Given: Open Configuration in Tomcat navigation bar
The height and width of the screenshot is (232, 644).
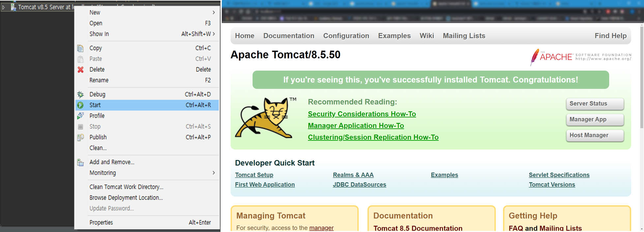Looking at the screenshot, I should 346,36.
